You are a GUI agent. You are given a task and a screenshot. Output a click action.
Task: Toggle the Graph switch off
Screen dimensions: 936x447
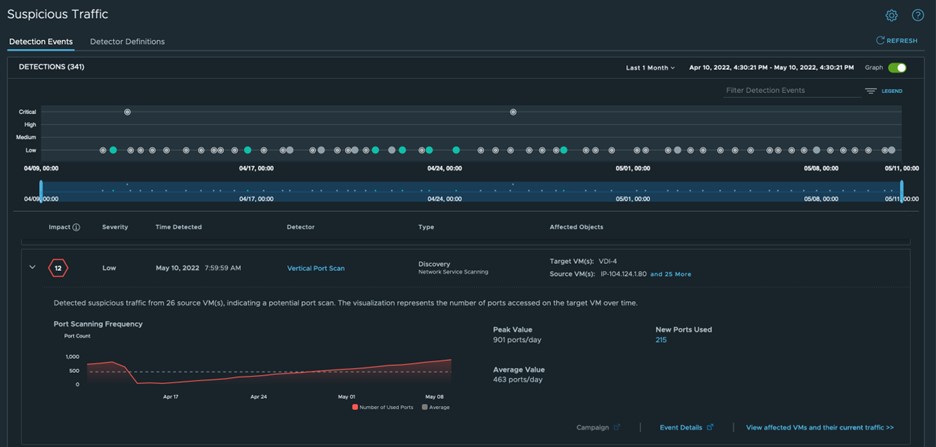pos(897,68)
